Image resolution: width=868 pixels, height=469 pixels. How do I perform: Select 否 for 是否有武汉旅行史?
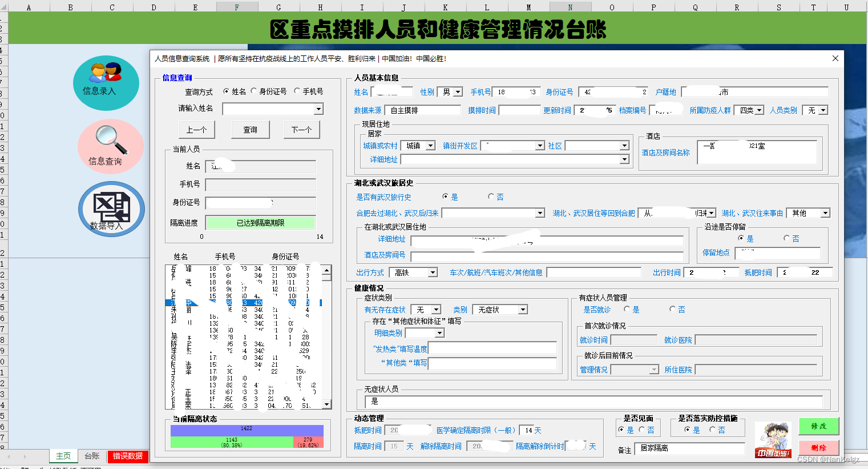point(490,196)
